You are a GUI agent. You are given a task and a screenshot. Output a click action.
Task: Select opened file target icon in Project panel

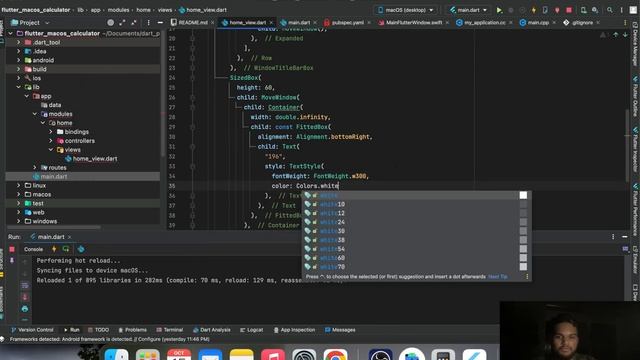111,23
